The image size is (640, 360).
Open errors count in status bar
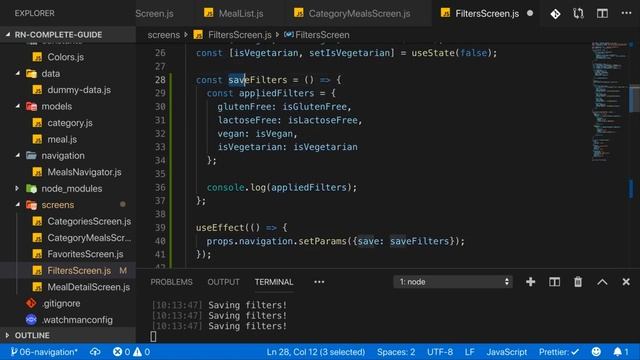pyautogui.click(x=122, y=352)
